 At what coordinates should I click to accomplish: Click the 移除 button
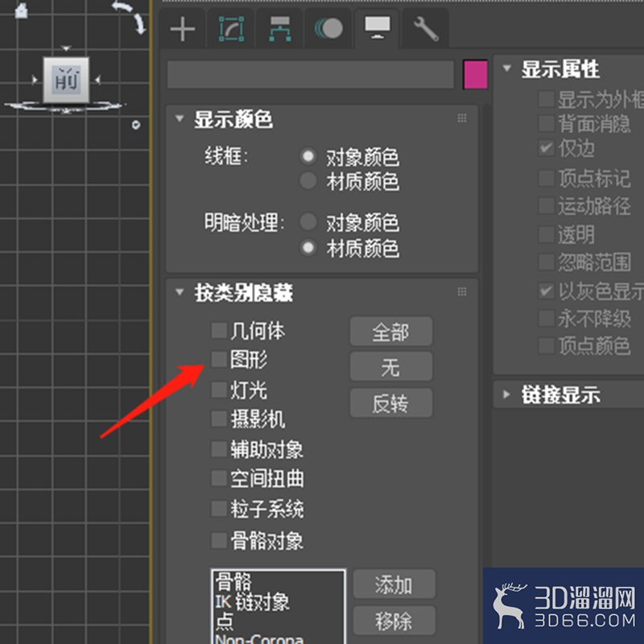click(x=394, y=620)
